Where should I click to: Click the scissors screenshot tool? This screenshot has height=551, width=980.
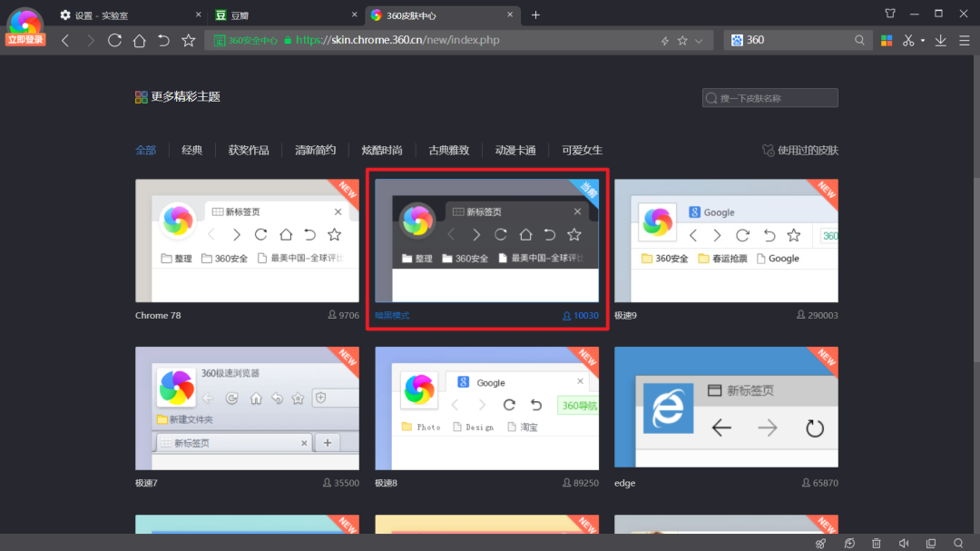908,40
